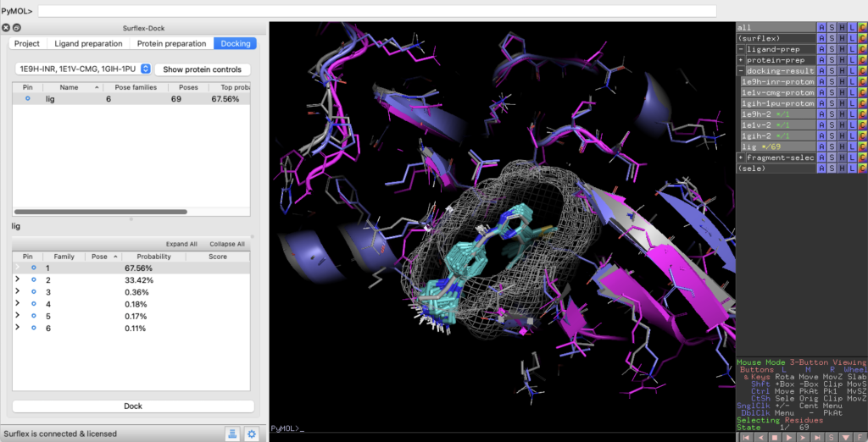Image resolution: width=868 pixels, height=442 pixels.
Task: Click the Dock button
Action: click(x=133, y=406)
